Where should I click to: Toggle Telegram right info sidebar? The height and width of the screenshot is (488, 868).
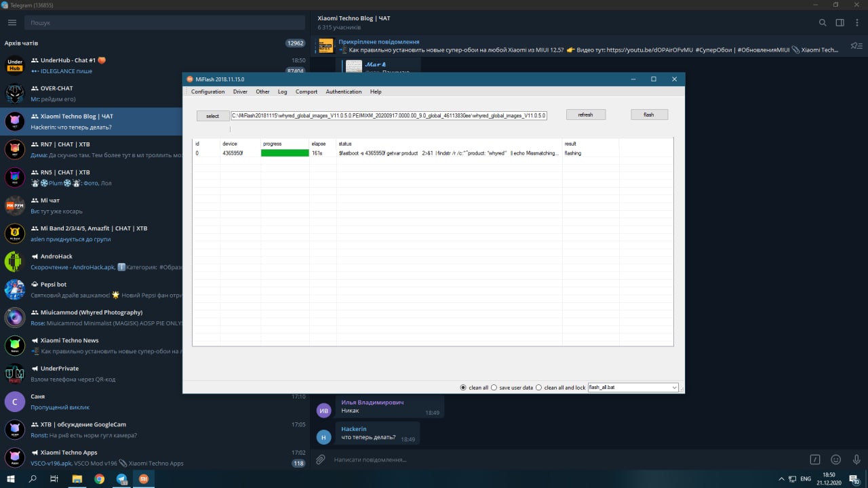(840, 22)
